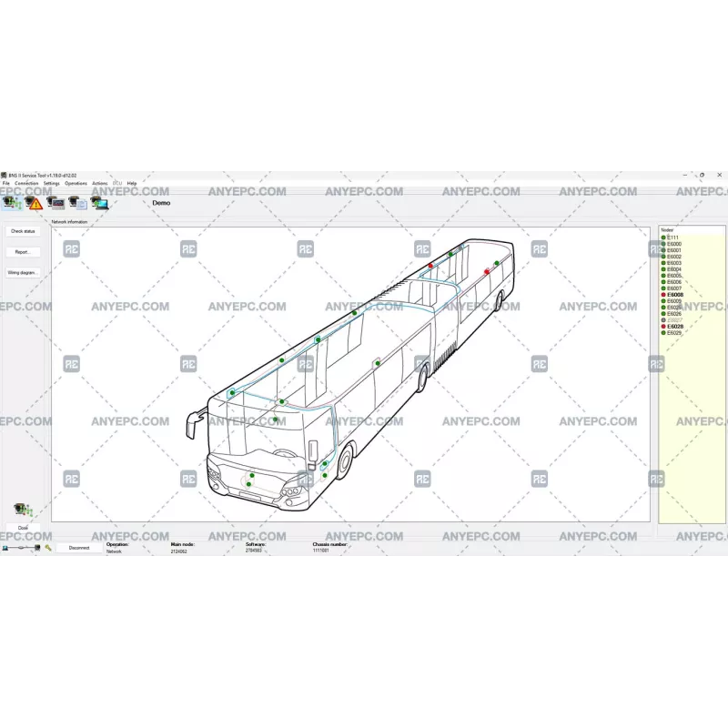The width and height of the screenshot is (728, 728).
Task: Toggle the gray indicator beside E6027
Action: click(x=663, y=319)
